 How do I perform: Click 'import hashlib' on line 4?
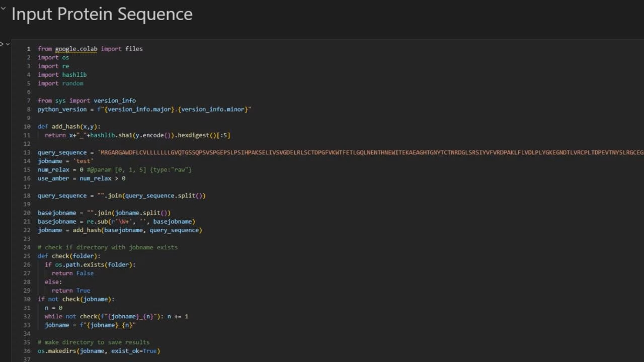click(x=62, y=75)
